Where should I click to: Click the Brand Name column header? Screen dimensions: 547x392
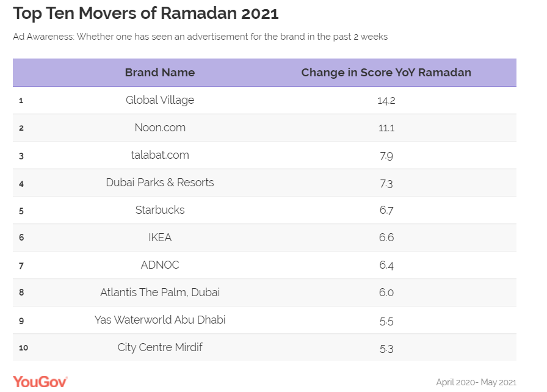point(160,73)
